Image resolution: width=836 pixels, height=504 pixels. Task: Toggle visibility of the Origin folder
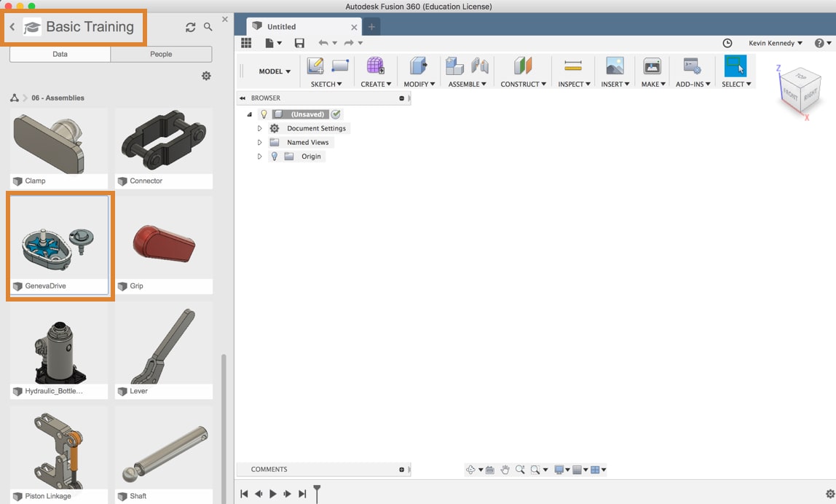pos(274,156)
